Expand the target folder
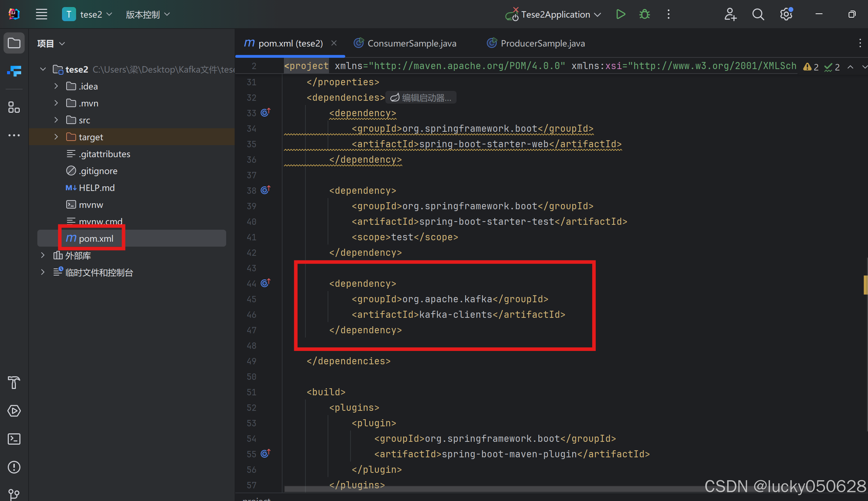Viewport: 868px width, 501px height. (56, 137)
